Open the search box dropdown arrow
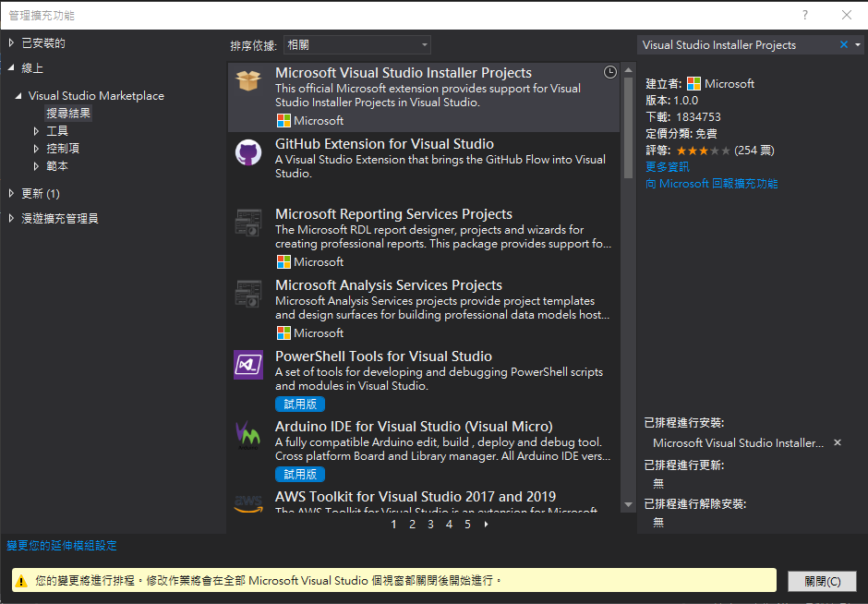Image resolution: width=868 pixels, height=604 pixels. click(858, 45)
